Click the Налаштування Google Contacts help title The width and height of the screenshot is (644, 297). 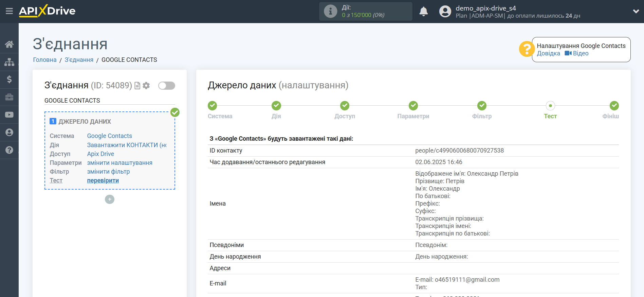581,46
